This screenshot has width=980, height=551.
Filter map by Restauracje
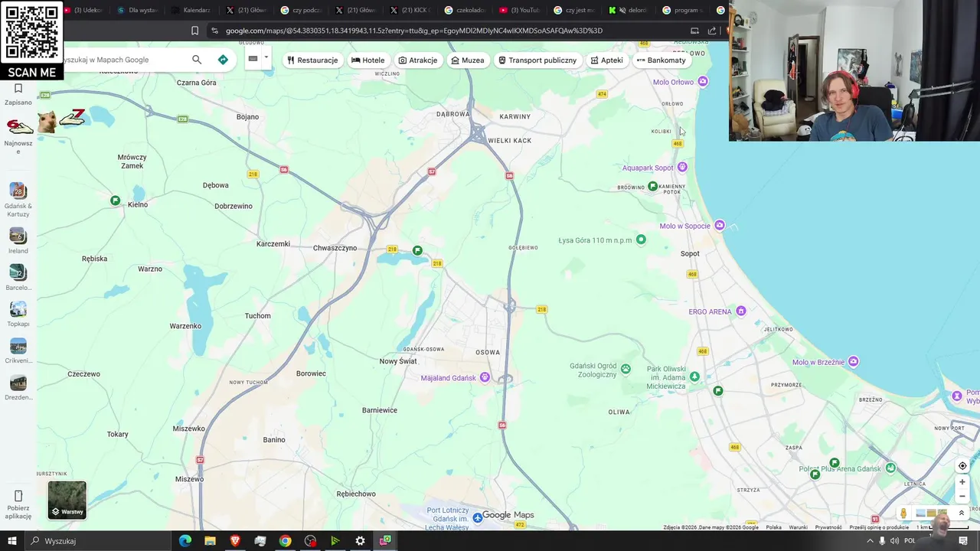pyautogui.click(x=312, y=60)
